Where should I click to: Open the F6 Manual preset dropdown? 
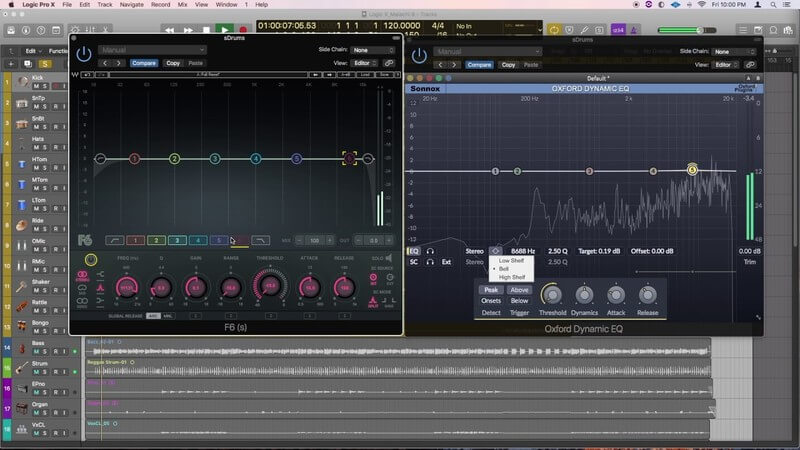pyautogui.click(x=152, y=50)
